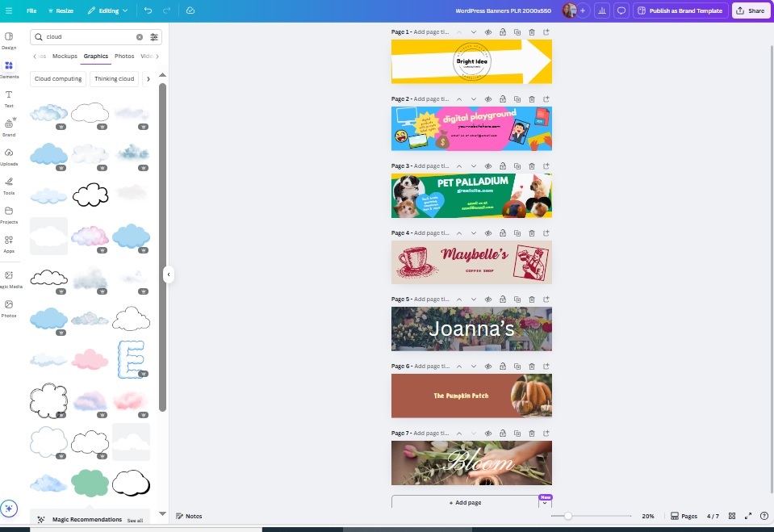Duplicate Page 2

click(x=517, y=98)
